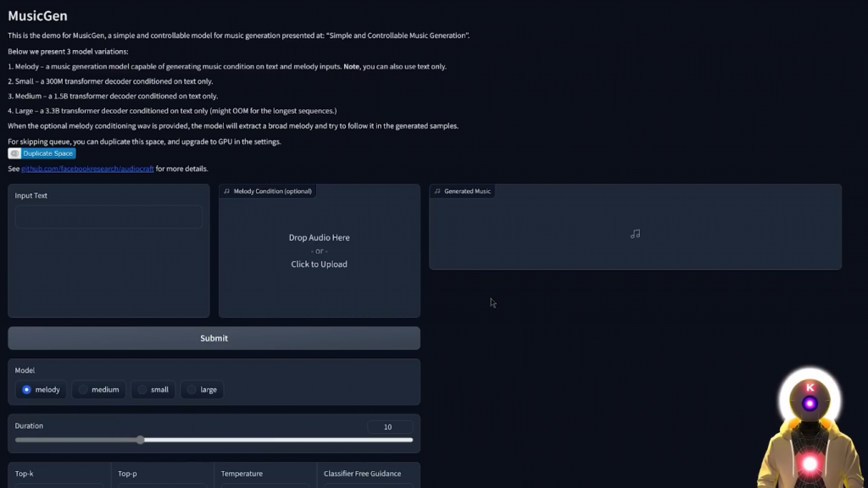Viewport: 868px width, 488px height.
Task: Select the melody model radio button
Action: pos(26,390)
